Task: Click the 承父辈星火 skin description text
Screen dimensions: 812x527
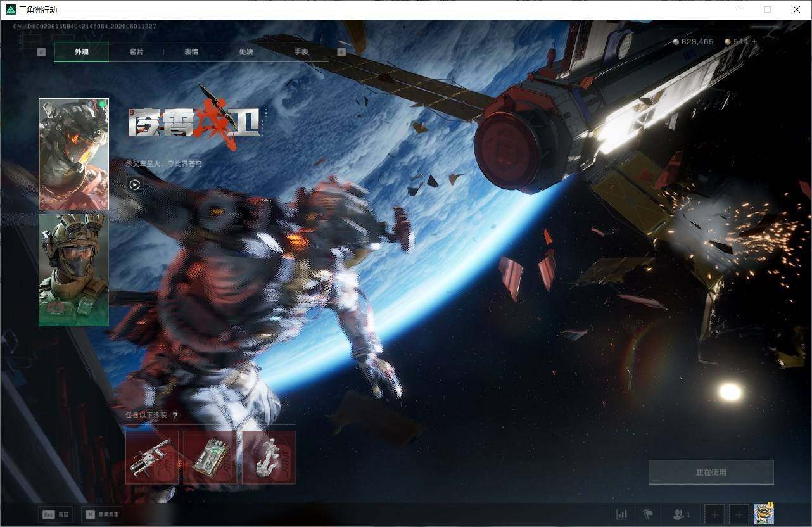Action: point(164,163)
